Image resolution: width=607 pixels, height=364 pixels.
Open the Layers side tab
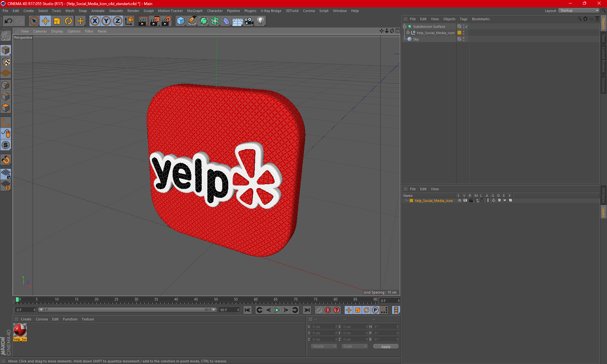pyautogui.click(x=604, y=212)
